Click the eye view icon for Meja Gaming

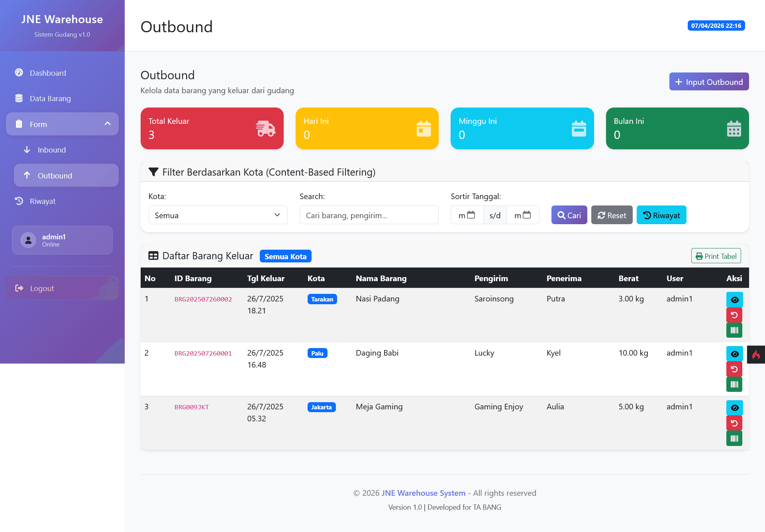pos(734,408)
